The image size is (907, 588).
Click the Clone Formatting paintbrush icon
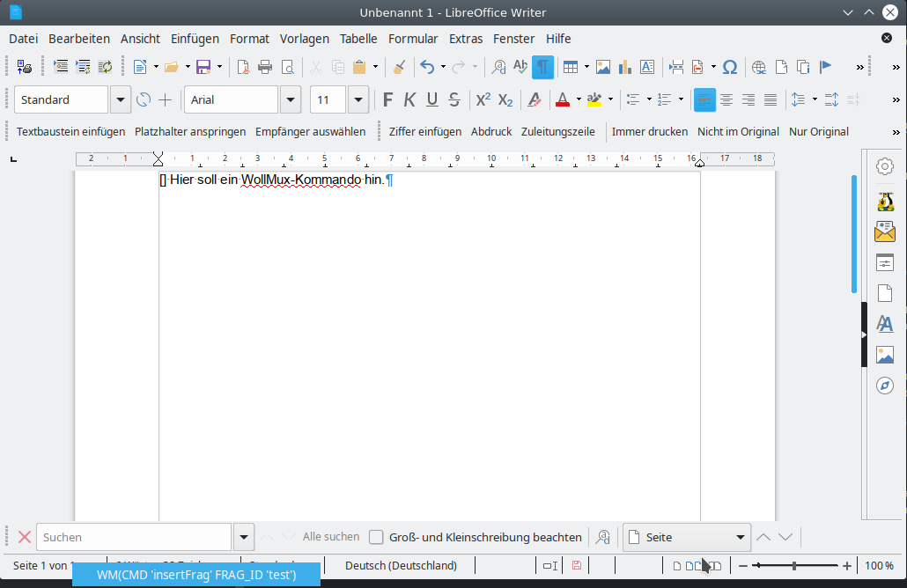tap(399, 67)
